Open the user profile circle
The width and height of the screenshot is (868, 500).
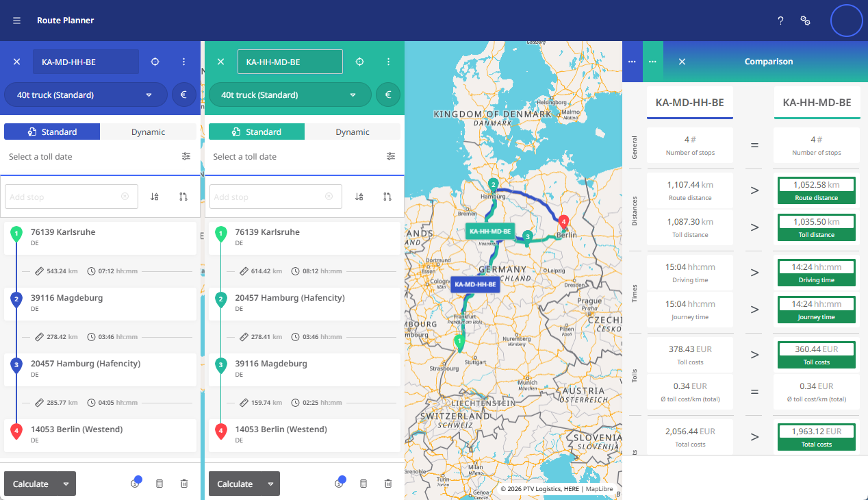847,21
